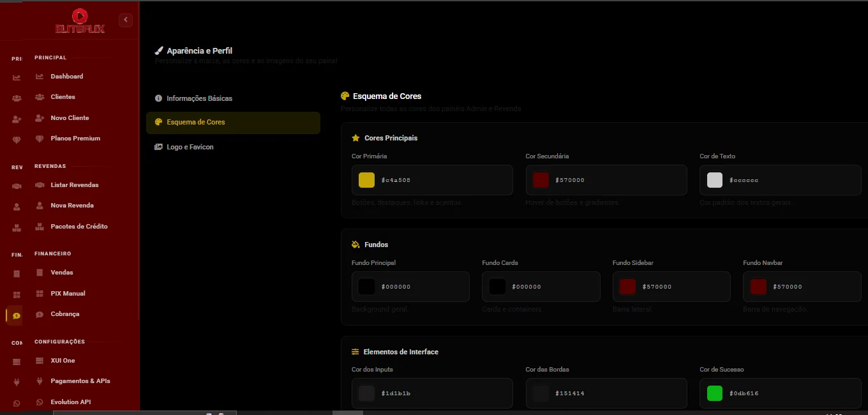Screen dimensions: 868x415
Task: Click the 'Hover de botões e gradientes' description
Action: click(x=573, y=202)
